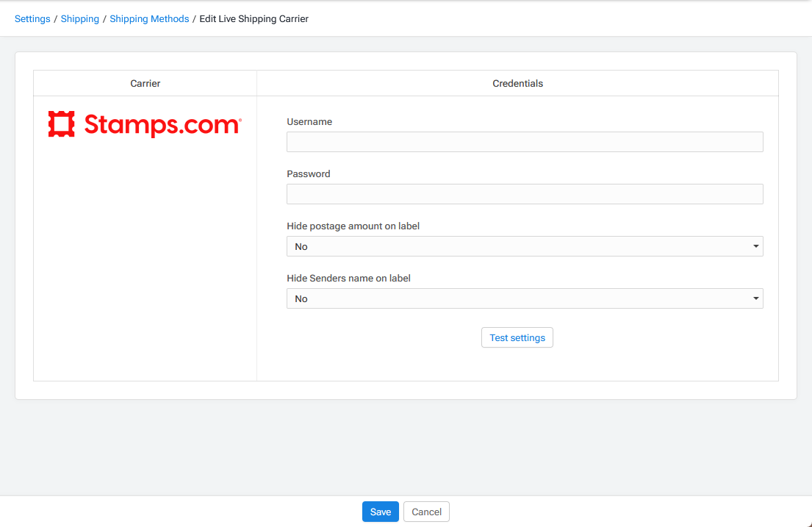The height and width of the screenshot is (527, 812).
Task: Select the Credentials column header
Action: [517, 84]
